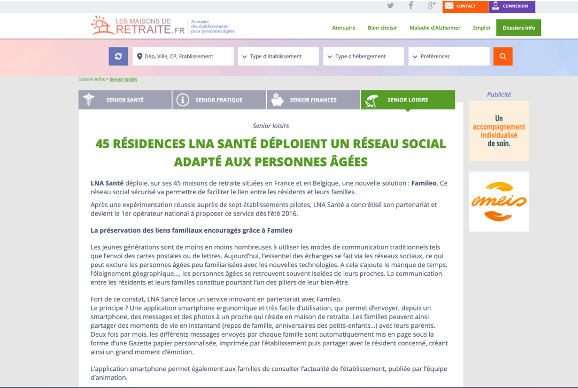Follow the Senior loisirs breadcrumb link

[x=123, y=79]
